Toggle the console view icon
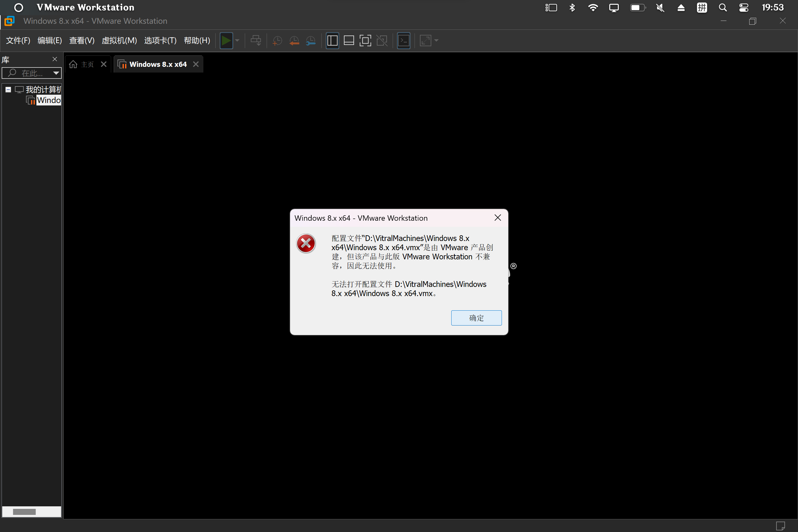 click(404, 41)
